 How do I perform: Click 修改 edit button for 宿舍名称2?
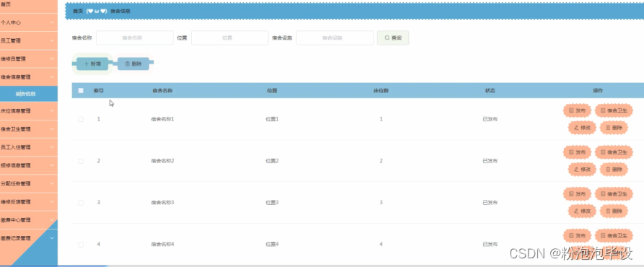coord(582,170)
